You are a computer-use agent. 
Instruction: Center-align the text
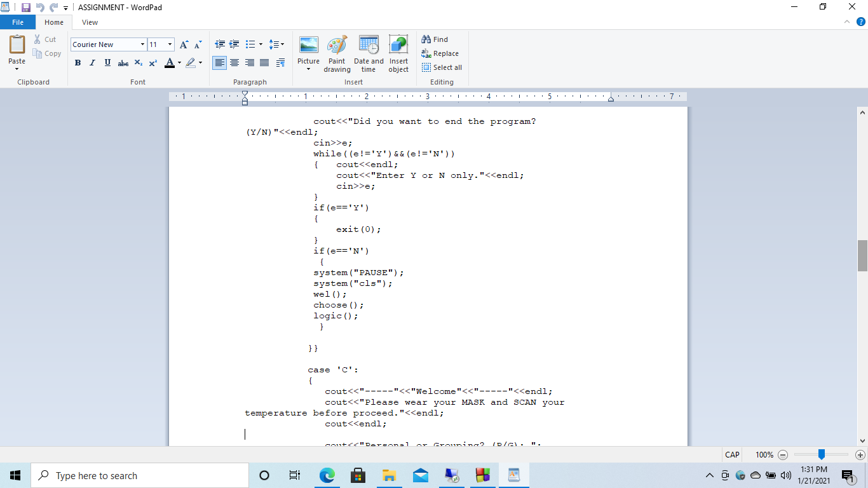click(234, 63)
